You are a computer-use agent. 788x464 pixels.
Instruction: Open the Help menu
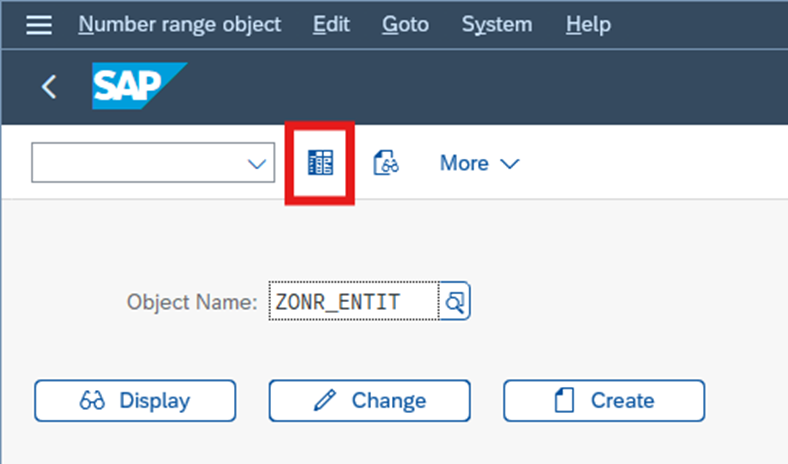coord(588,24)
